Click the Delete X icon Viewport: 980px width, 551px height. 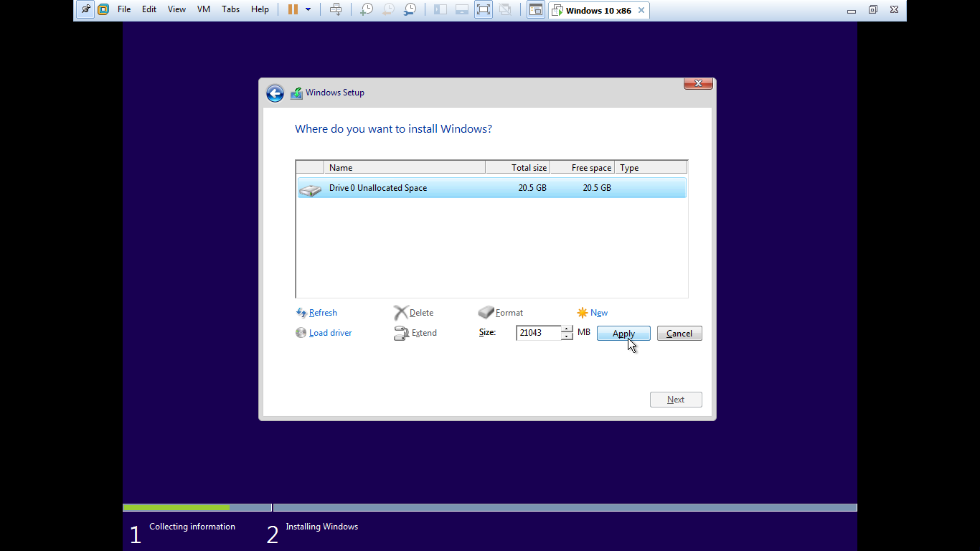pyautogui.click(x=400, y=313)
